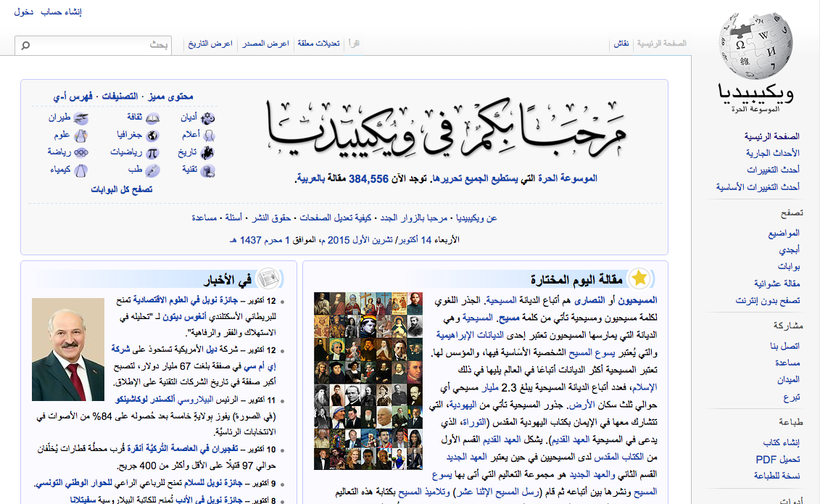820x504 pixels.
Task: Click the newspaper icon in news section
Action: (x=268, y=278)
